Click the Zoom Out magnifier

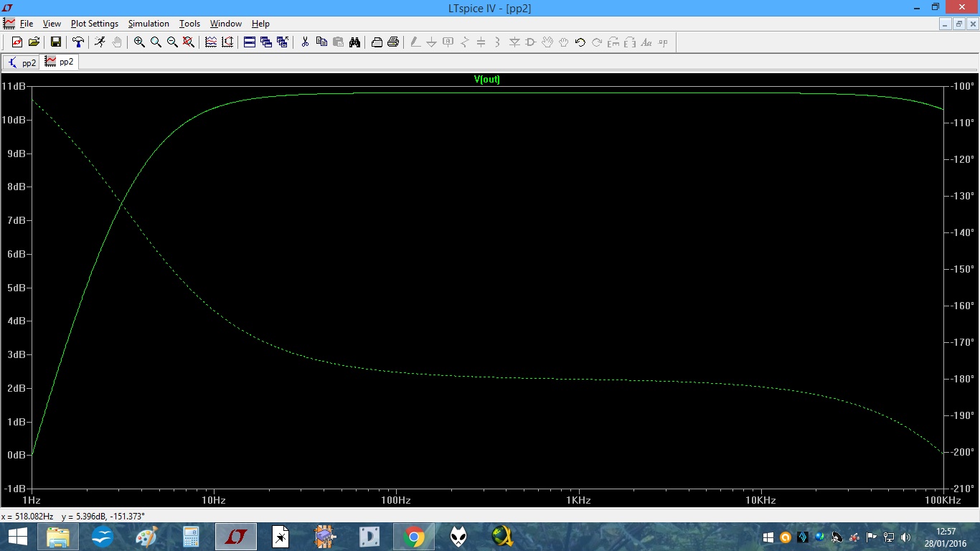tap(172, 42)
